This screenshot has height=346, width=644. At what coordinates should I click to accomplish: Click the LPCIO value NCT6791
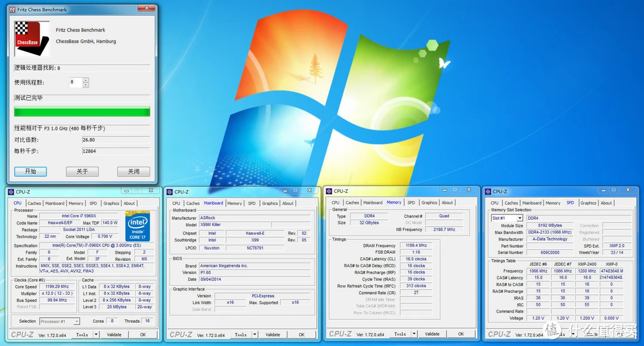pyautogui.click(x=255, y=248)
